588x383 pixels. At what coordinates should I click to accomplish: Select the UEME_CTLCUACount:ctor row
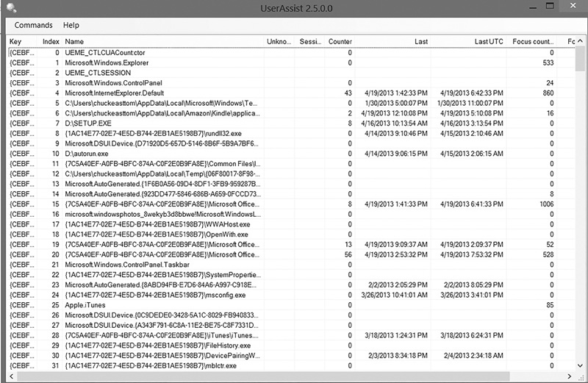coord(291,52)
